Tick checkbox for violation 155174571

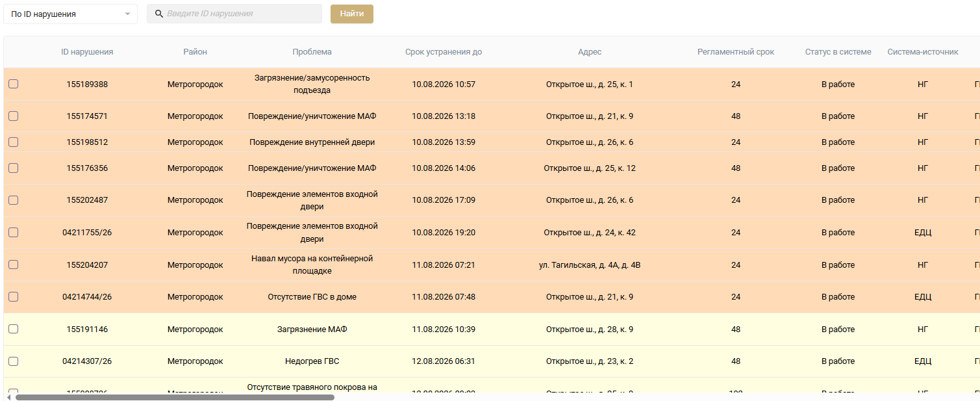(x=13, y=116)
